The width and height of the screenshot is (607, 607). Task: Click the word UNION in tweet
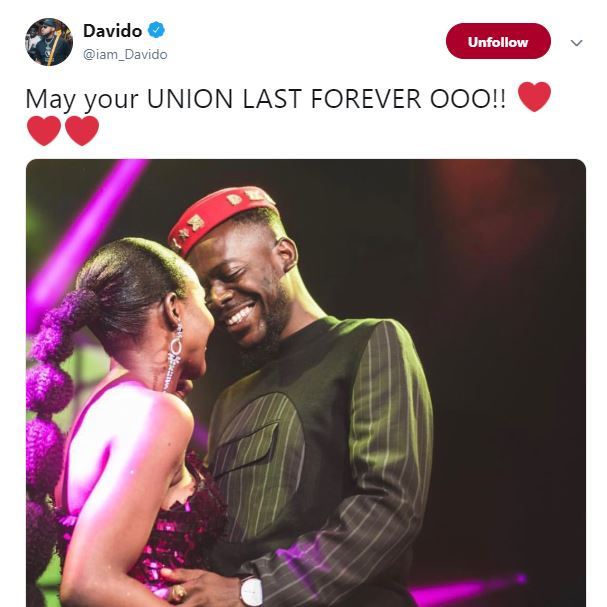coord(189,99)
